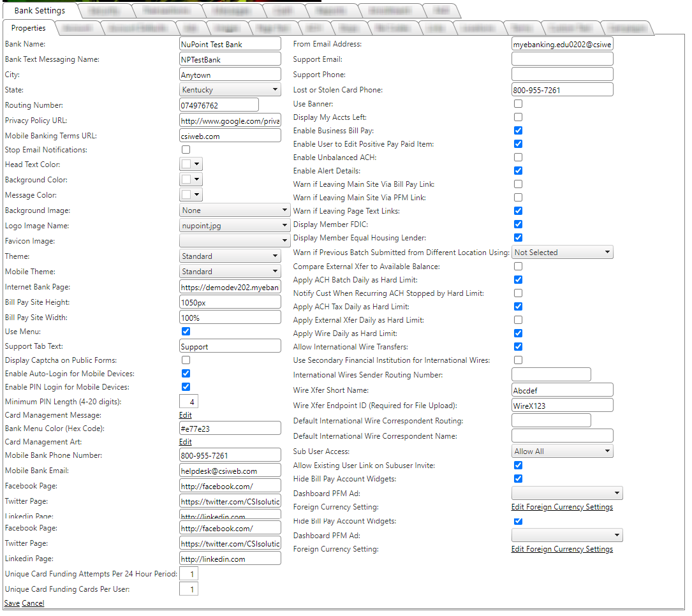Switch to the Bank Settings tab

click(40, 11)
